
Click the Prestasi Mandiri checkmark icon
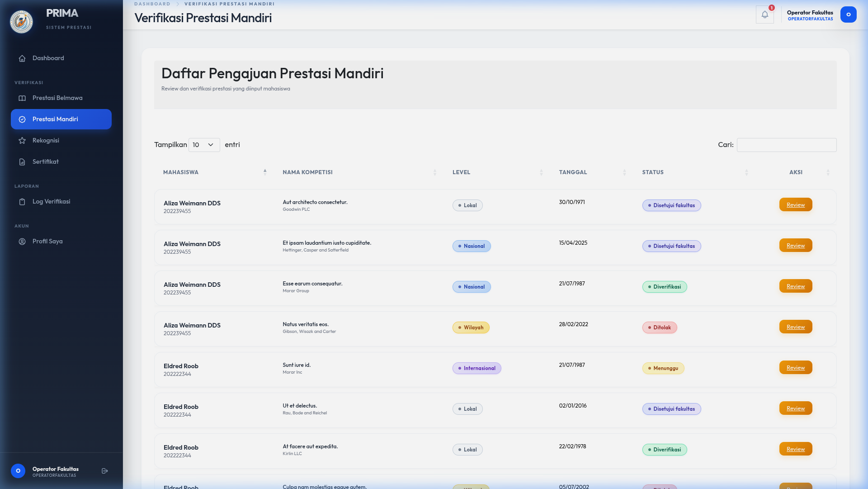[x=22, y=119]
